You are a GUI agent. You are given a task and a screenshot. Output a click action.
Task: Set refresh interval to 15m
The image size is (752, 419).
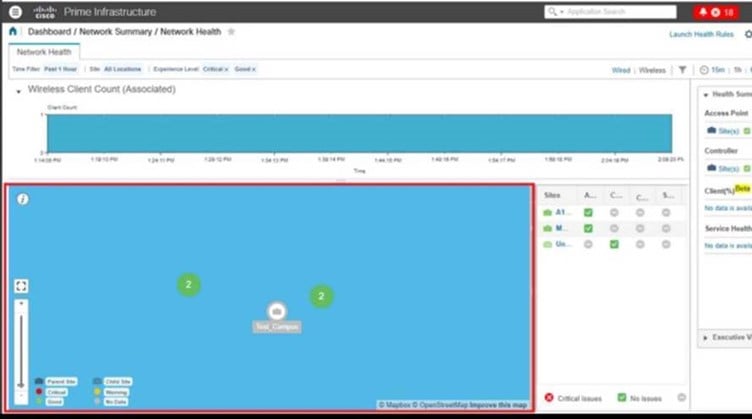tap(718, 70)
